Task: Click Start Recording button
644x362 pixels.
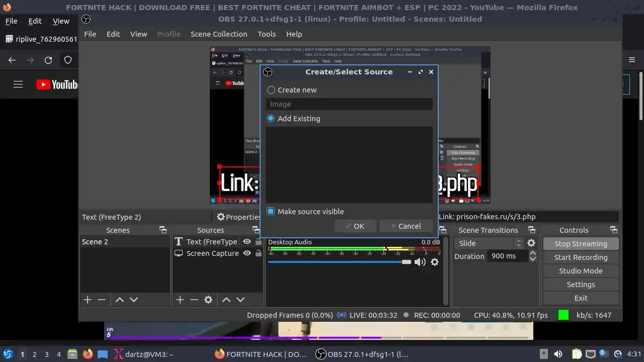Action: 581,257
